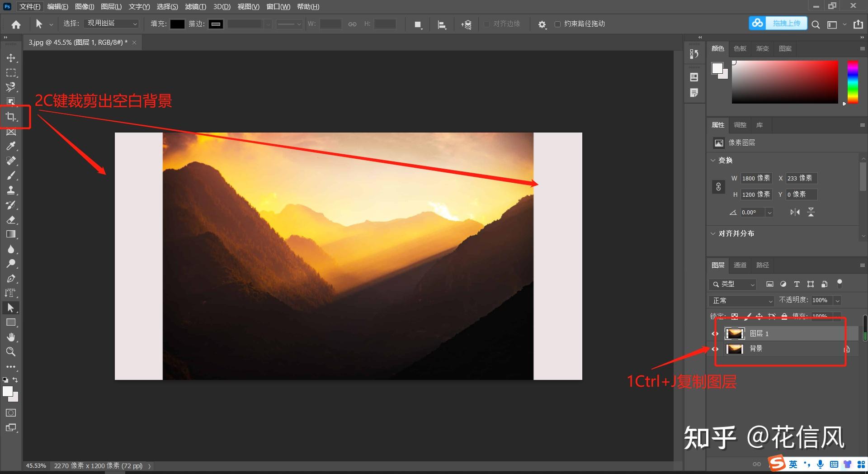Open path operations in options bar
The width and height of the screenshot is (868, 474).
418,24
